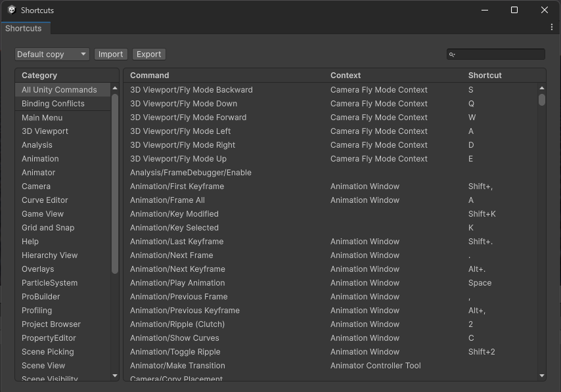Focus the shortcut search field

coord(501,54)
